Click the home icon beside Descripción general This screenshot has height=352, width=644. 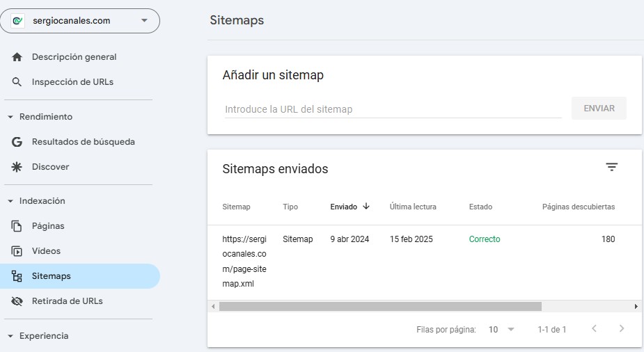[17, 57]
